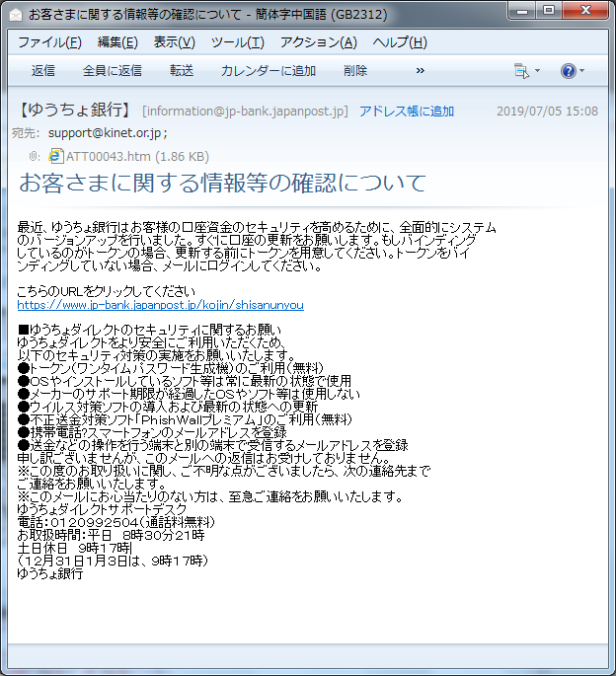Click the phone number line 電話:0120992504

116,522
